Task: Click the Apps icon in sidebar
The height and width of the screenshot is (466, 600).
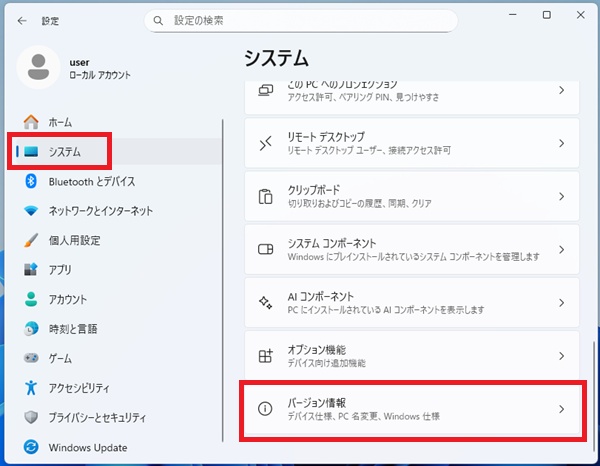Action: tap(31, 269)
